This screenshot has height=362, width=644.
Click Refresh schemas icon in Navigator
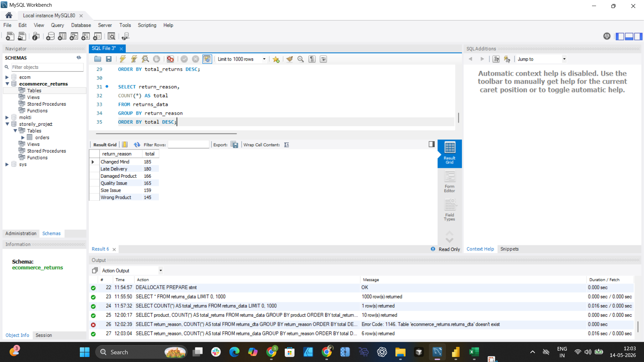tap(79, 58)
